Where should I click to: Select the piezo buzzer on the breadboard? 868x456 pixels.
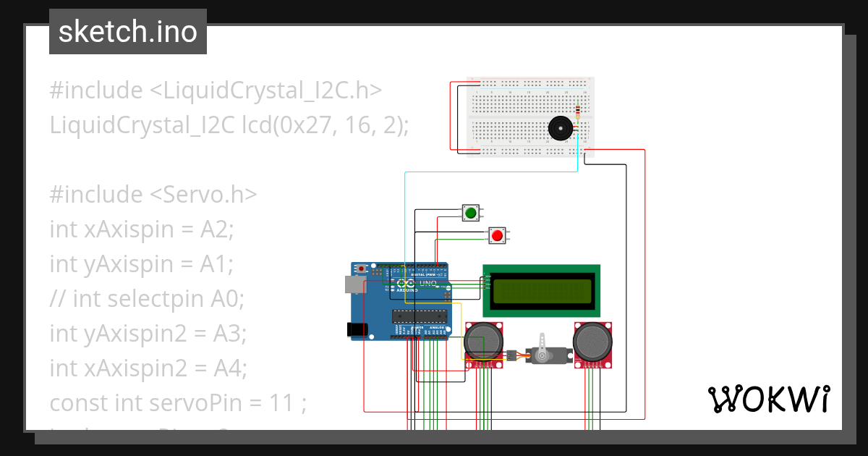coord(561,128)
